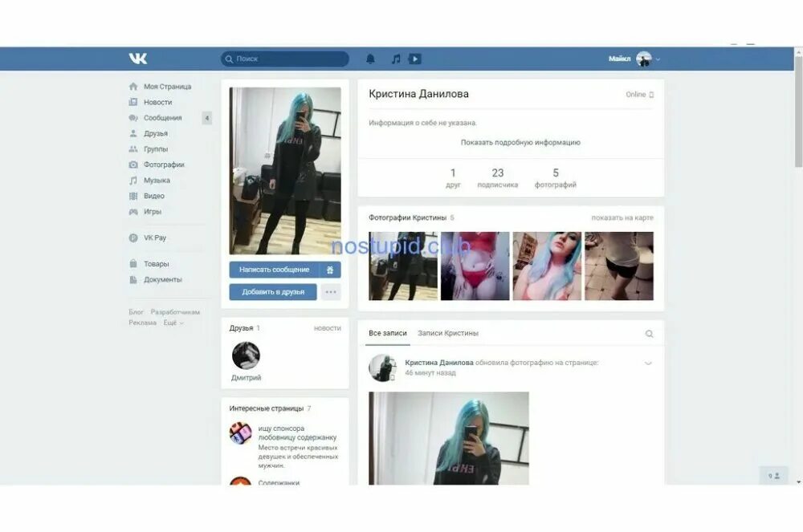803x532 pixels.
Task: Open friend Дмитрий's avatar thumbnail
Action: (246, 355)
